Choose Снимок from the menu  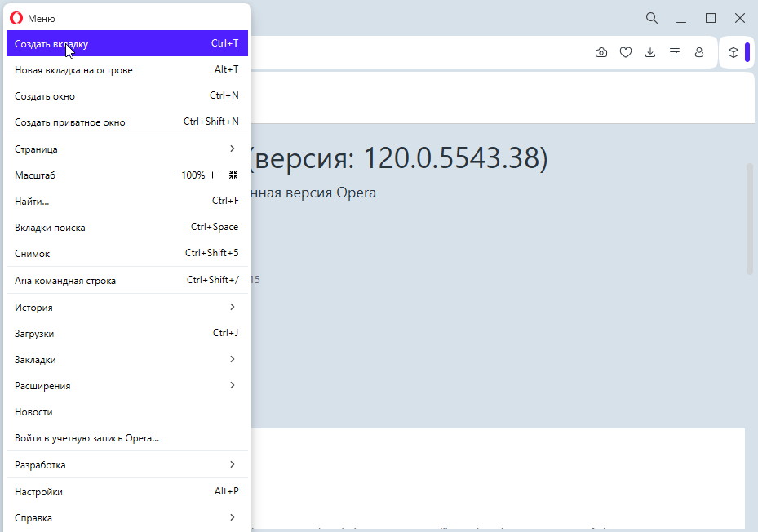click(127, 254)
